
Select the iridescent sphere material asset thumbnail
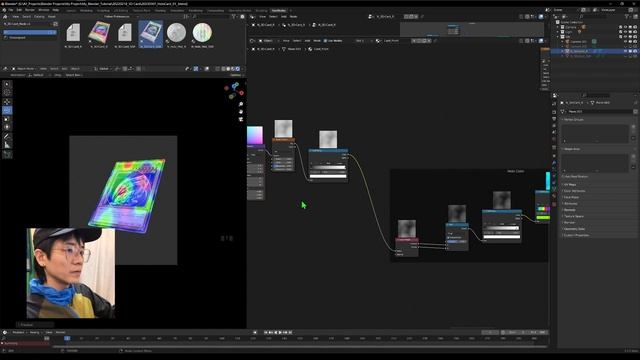[202, 33]
